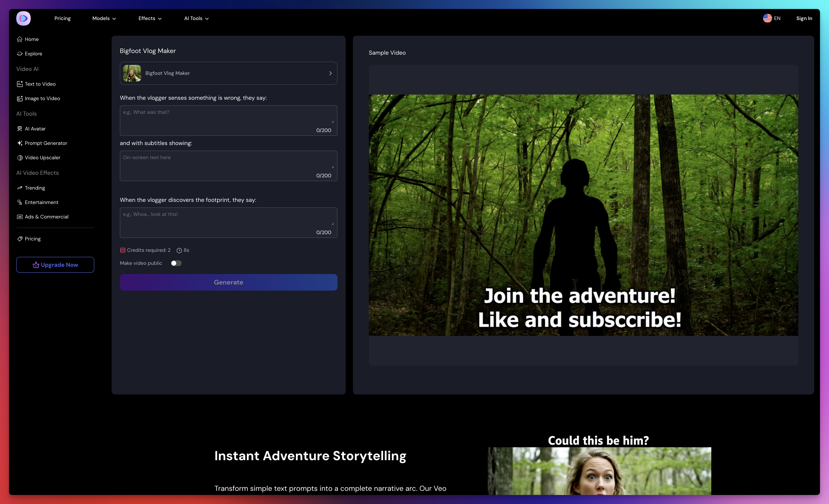
Task: Open the Video Upscaler icon
Action: 19,158
